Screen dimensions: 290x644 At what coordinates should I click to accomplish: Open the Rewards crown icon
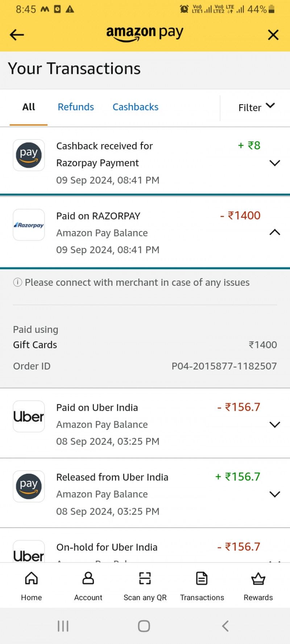[x=258, y=579]
